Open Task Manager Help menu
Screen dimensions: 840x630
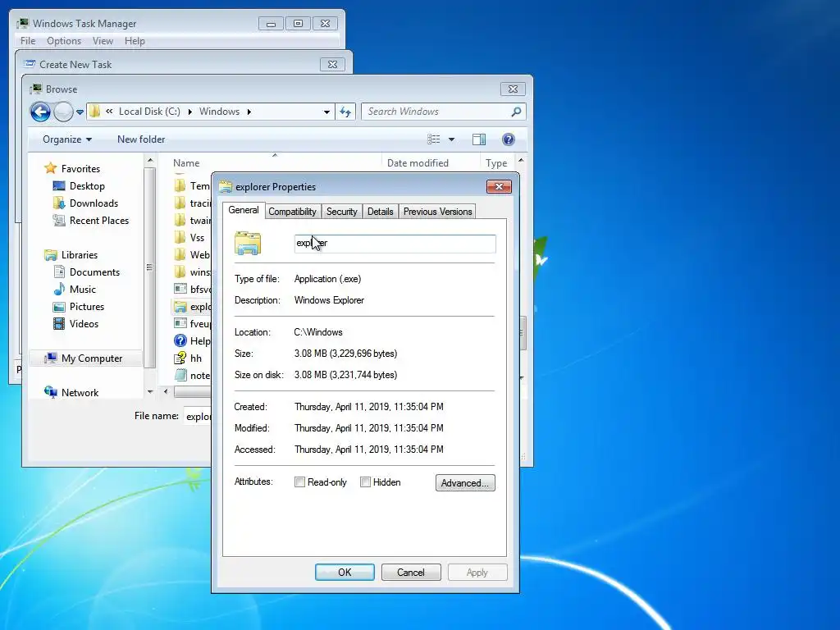pyautogui.click(x=135, y=41)
